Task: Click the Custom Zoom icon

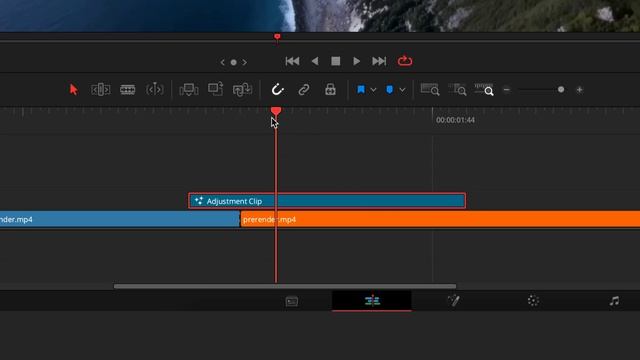Action: [x=484, y=89]
